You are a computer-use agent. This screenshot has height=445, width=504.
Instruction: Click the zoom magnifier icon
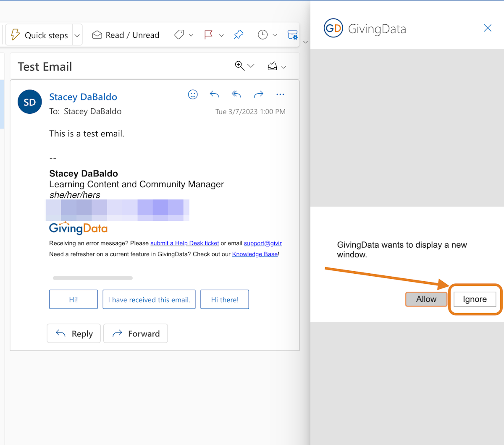tap(239, 66)
